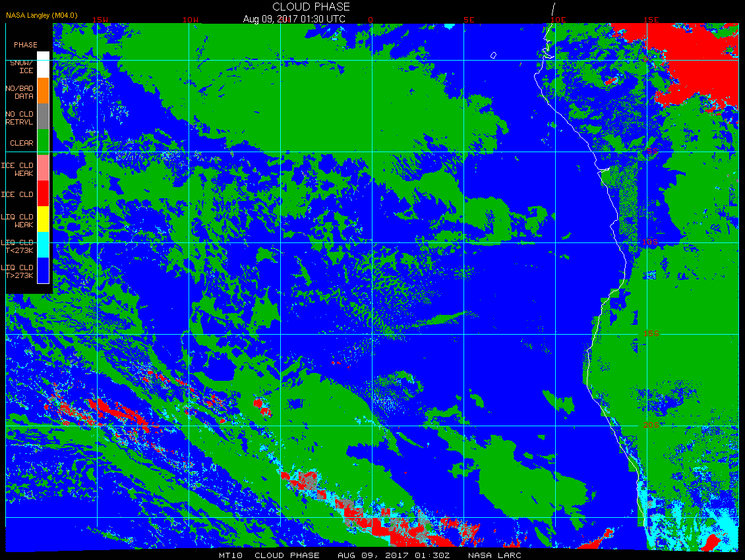Click the 15S latitude label
The height and width of the screenshot is (560, 745).
(x=651, y=333)
